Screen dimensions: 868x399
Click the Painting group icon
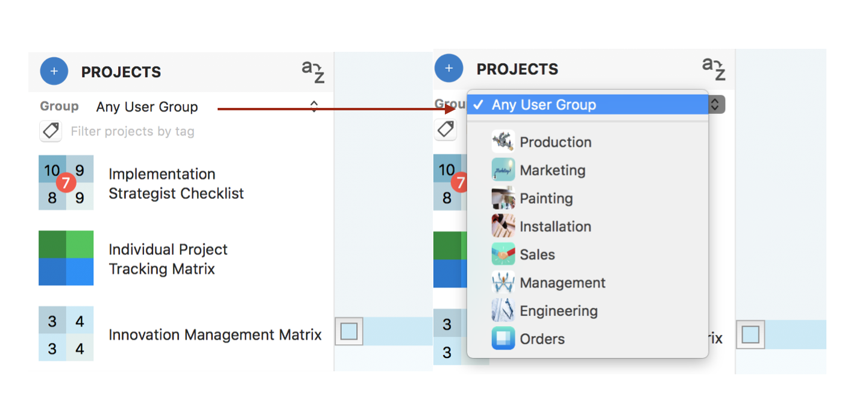(503, 198)
